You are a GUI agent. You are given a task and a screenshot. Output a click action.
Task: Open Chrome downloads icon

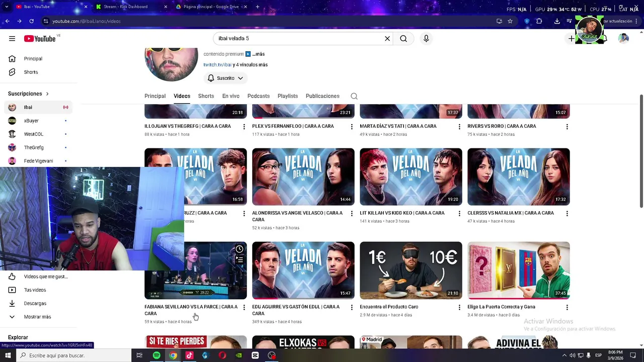coord(557,21)
